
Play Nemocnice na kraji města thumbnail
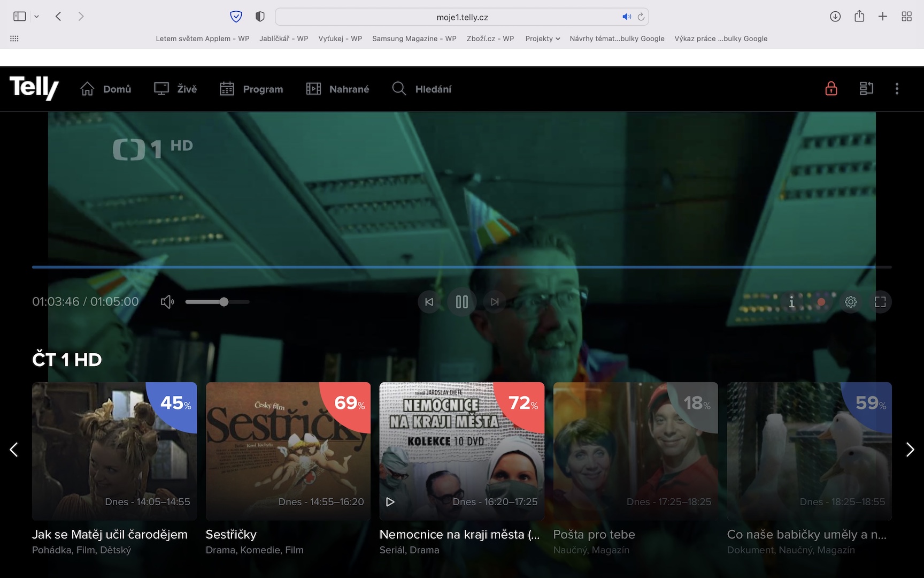tap(462, 451)
